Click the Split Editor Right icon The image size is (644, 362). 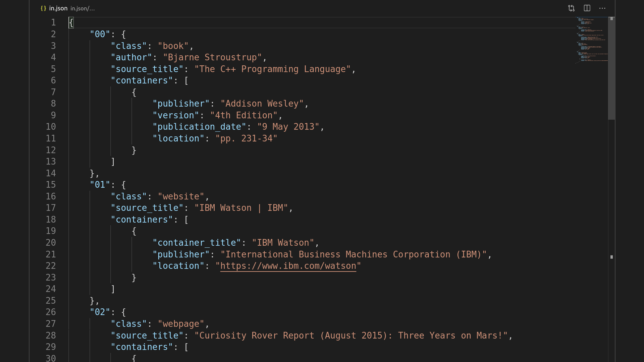coord(587,8)
